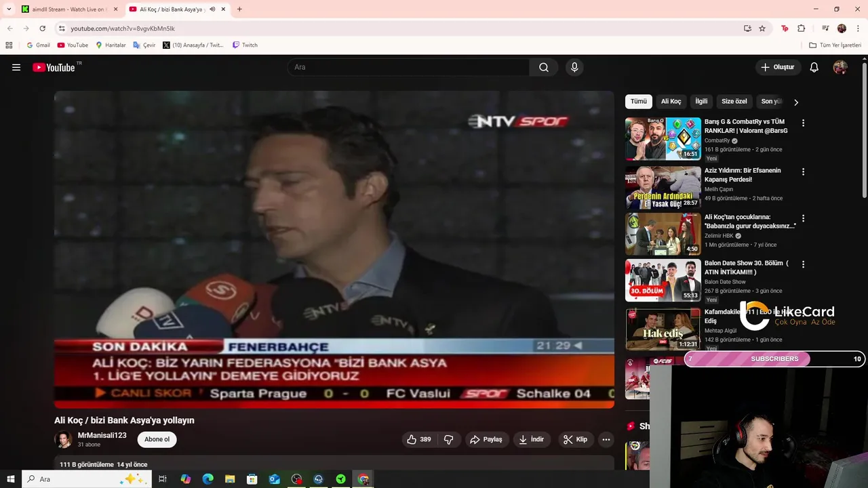This screenshot has width=868, height=488.
Task: Open Chrome extensions puzzle icon
Action: pos(802,28)
